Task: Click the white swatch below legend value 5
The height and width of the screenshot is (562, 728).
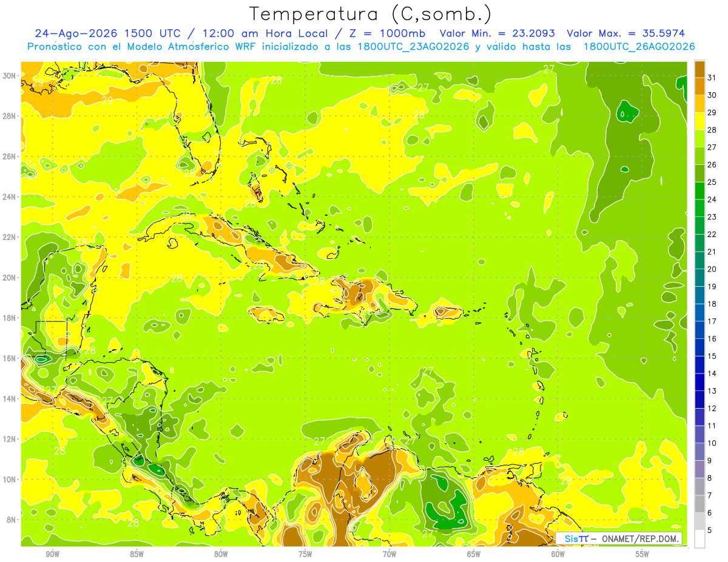Action: (699, 539)
